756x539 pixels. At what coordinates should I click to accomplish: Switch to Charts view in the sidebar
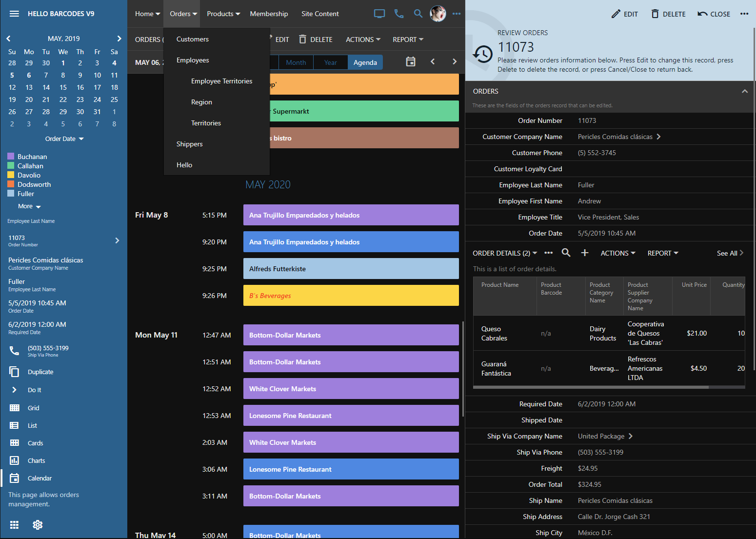[x=36, y=460]
